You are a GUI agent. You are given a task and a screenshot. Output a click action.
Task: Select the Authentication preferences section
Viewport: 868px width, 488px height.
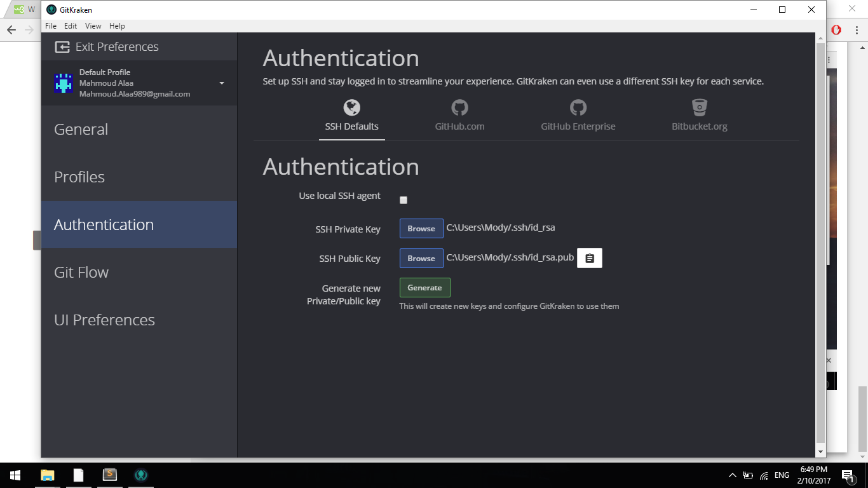coord(139,224)
